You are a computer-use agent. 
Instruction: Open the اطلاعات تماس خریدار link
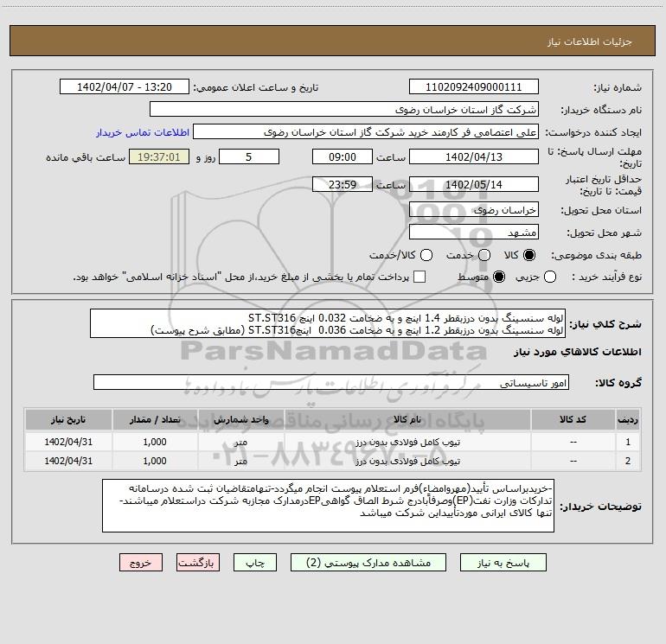143,132
